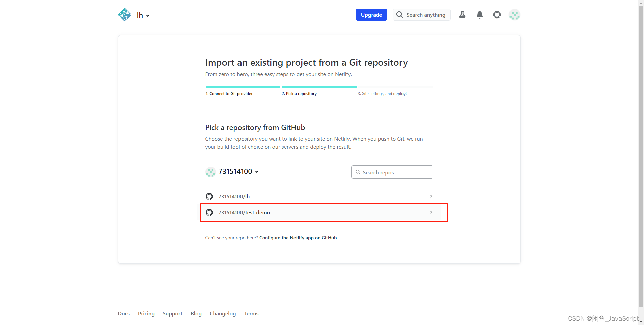Select step 3 Site settings, and deploy
Viewport: 644px width, 325px height.
click(x=382, y=94)
